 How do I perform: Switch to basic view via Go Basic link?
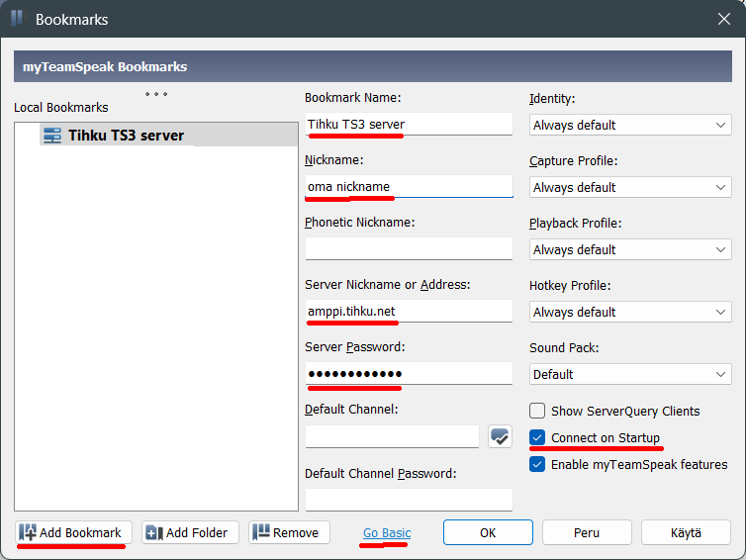click(387, 533)
